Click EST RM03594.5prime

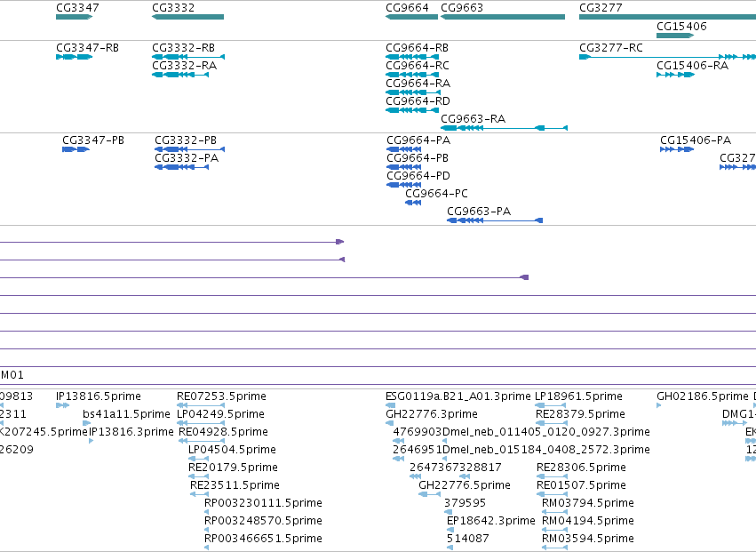pyautogui.click(x=554, y=548)
